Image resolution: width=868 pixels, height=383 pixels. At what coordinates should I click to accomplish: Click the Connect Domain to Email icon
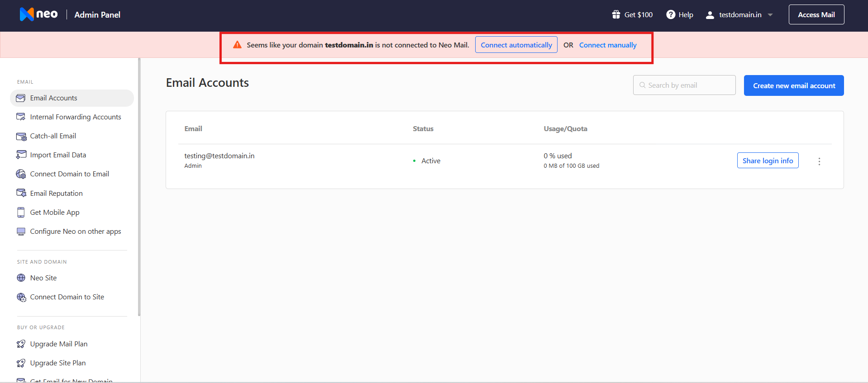point(21,174)
